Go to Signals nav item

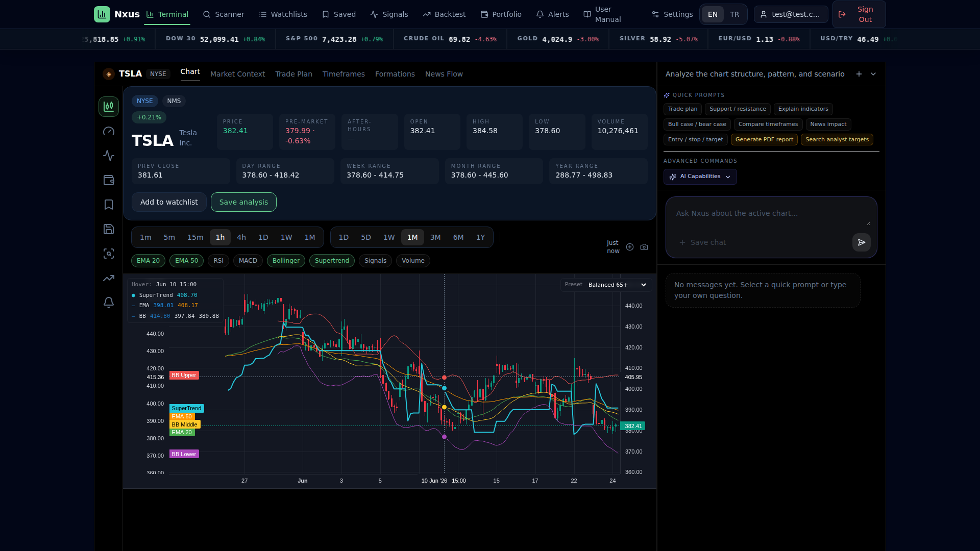point(389,14)
